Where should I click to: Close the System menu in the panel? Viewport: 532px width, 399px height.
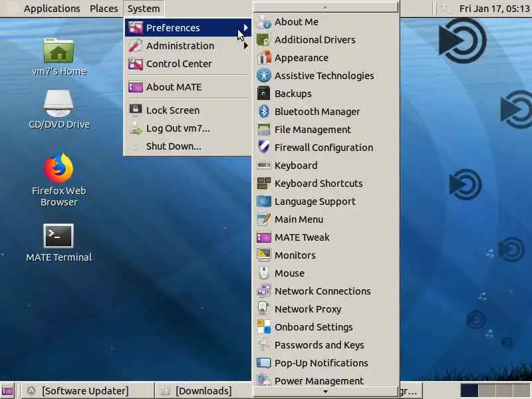coord(144,9)
